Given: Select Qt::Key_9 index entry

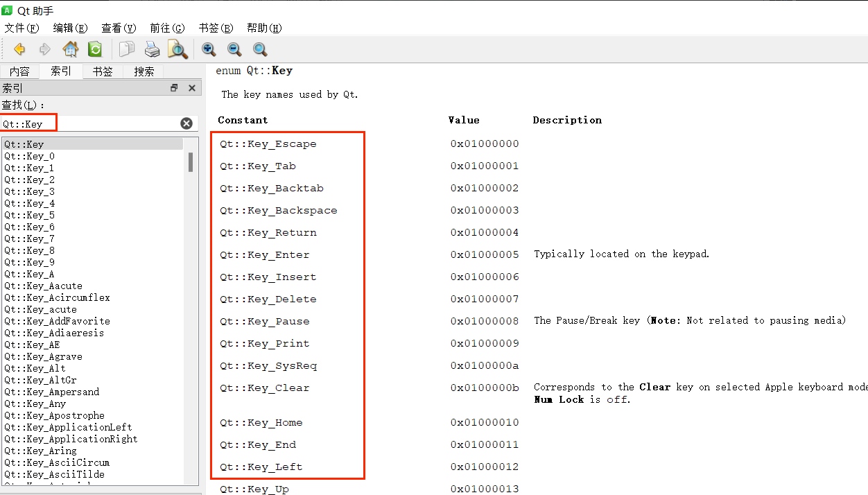Looking at the screenshot, I should click(92, 262).
